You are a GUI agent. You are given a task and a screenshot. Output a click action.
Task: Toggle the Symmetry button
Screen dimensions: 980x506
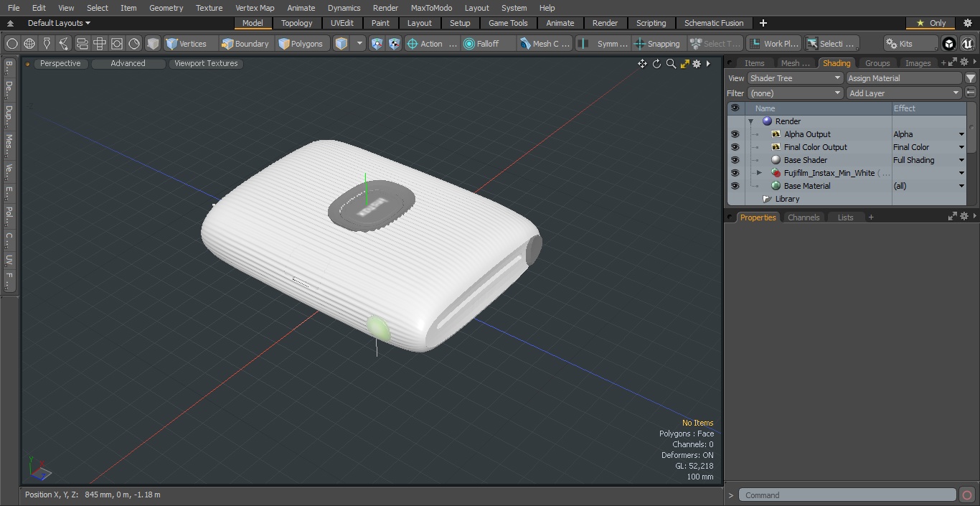(x=603, y=44)
